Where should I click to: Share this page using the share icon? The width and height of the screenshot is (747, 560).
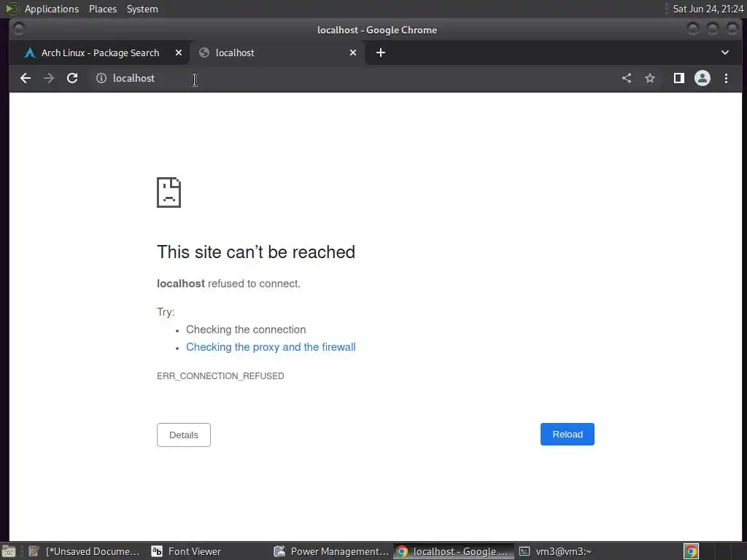(627, 78)
